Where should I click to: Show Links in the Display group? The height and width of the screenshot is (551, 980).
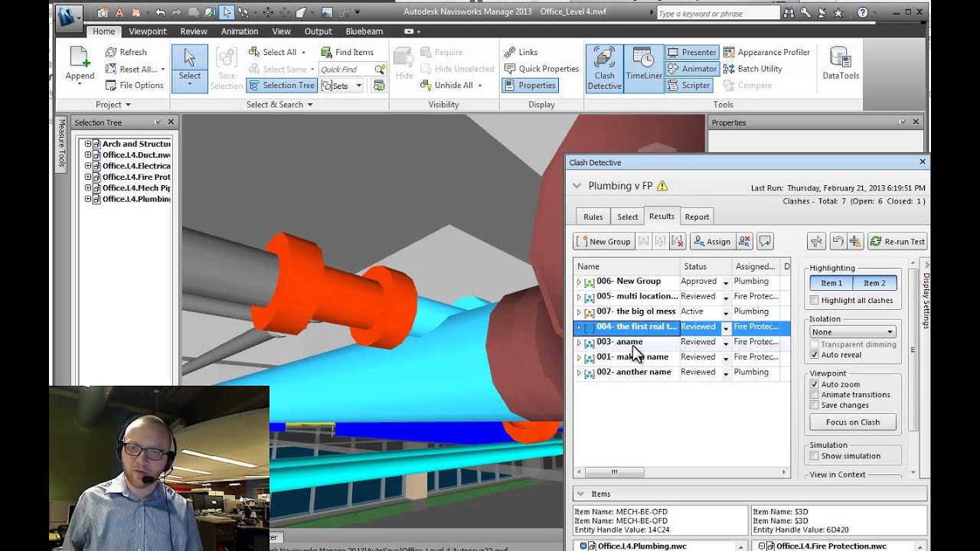click(521, 52)
